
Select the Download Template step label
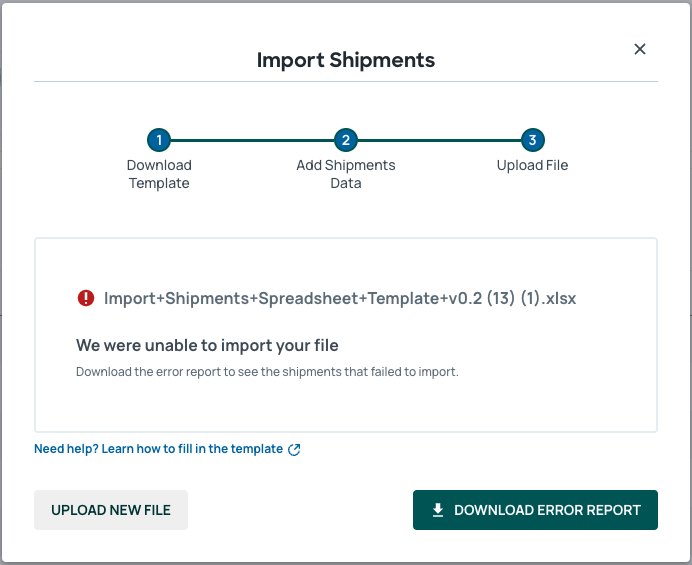coord(159,174)
